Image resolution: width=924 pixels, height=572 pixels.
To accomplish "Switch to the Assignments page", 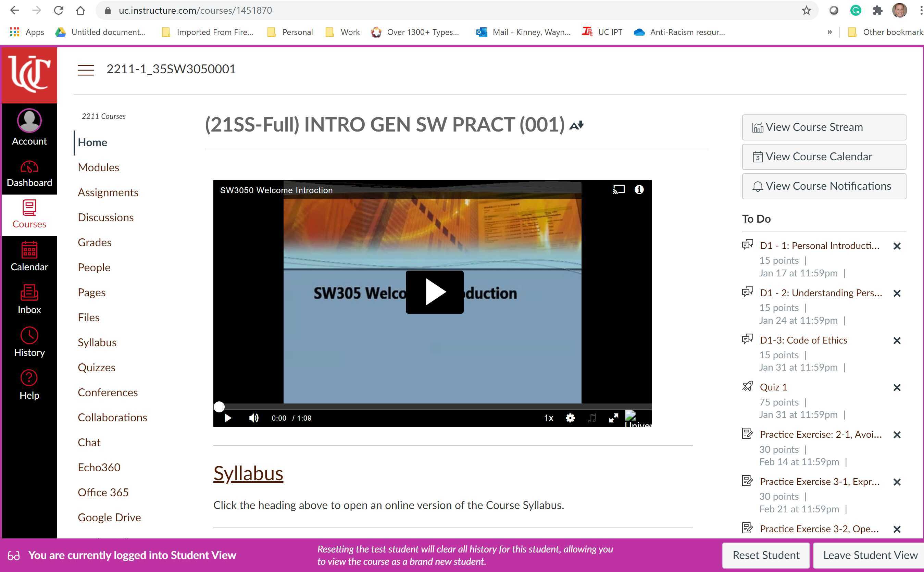I will point(108,192).
